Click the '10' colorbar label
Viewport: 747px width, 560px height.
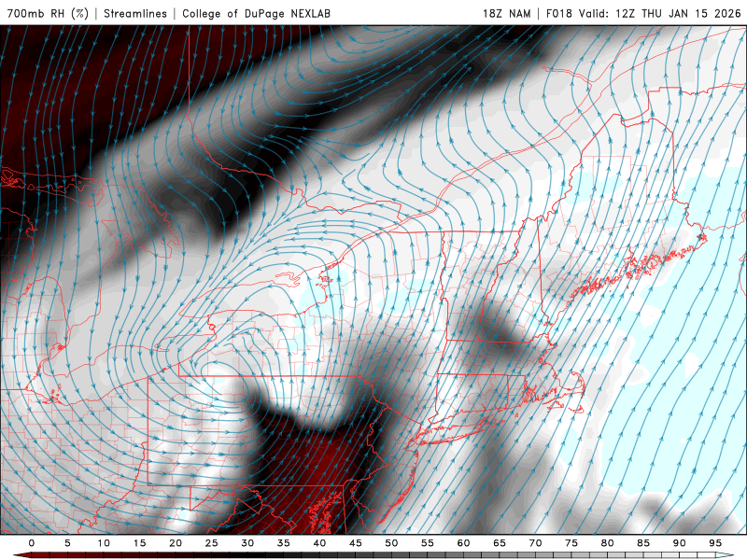click(104, 543)
